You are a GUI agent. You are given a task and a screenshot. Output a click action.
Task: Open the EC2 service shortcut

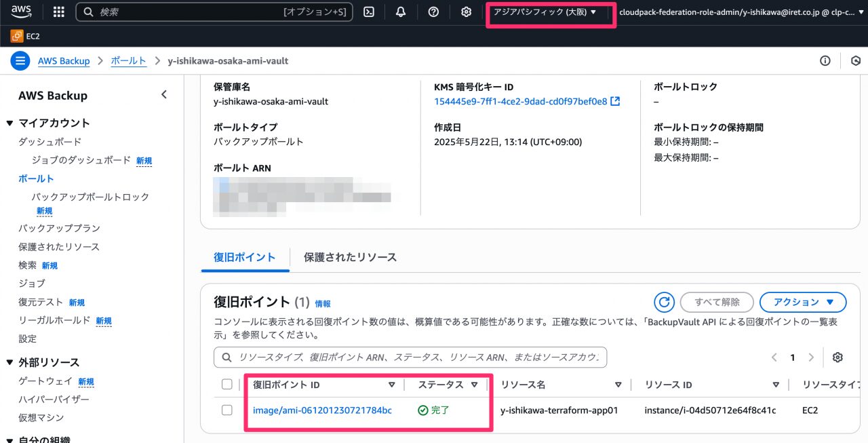[x=25, y=36]
